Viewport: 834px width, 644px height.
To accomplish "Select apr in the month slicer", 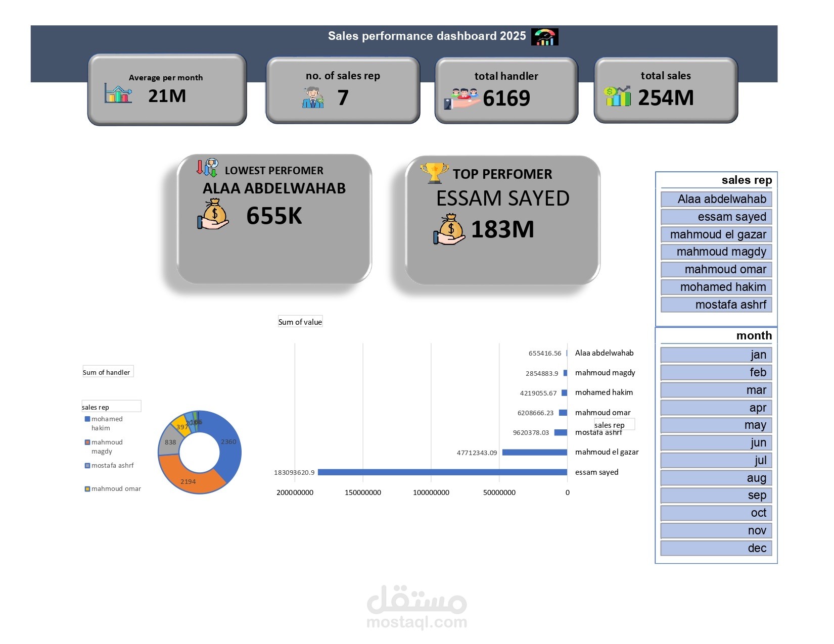I will point(716,407).
